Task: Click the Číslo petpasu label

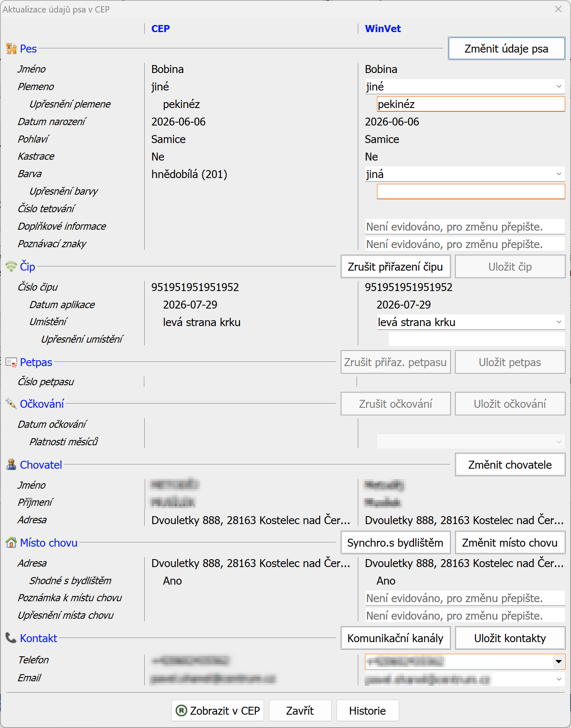Action: pos(46,382)
